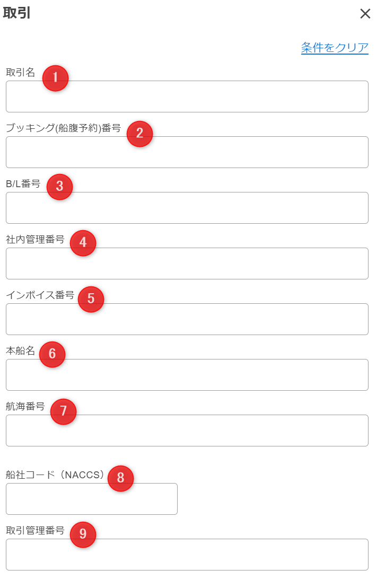Select red marker 3 next to B/L番号
This screenshot has height=588, width=377.
(x=59, y=187)
